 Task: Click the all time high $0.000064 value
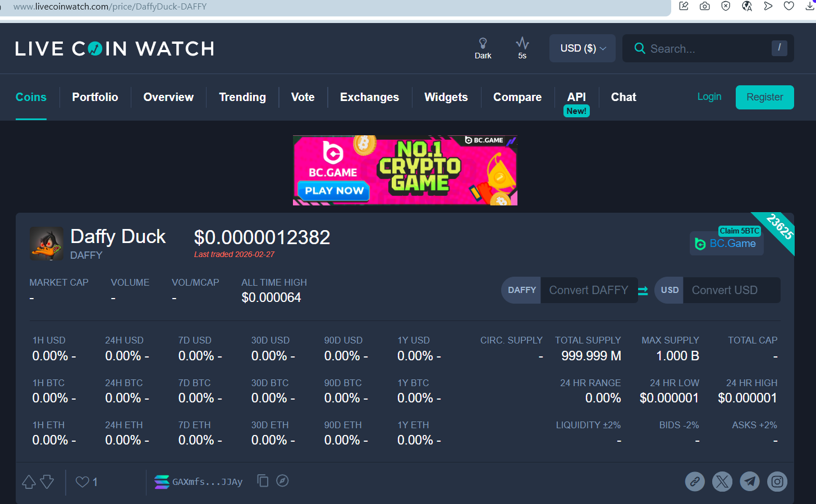pos(271,297)
